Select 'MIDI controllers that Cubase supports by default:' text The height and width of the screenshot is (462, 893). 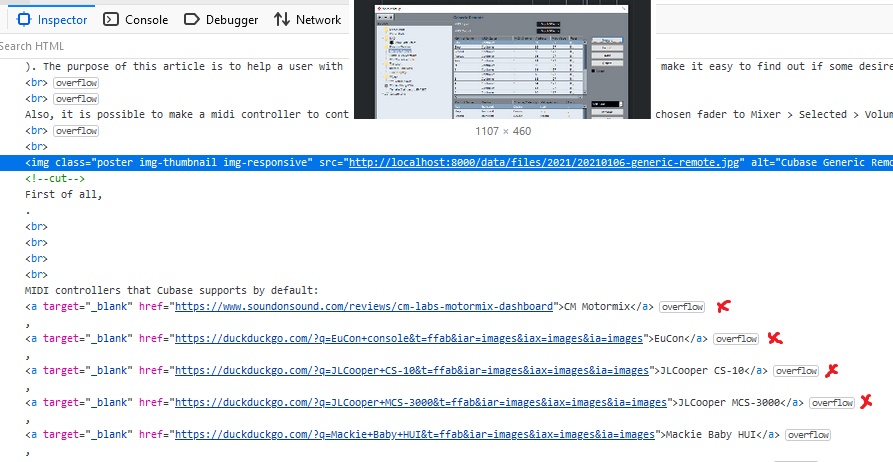(x=172, y=290)
